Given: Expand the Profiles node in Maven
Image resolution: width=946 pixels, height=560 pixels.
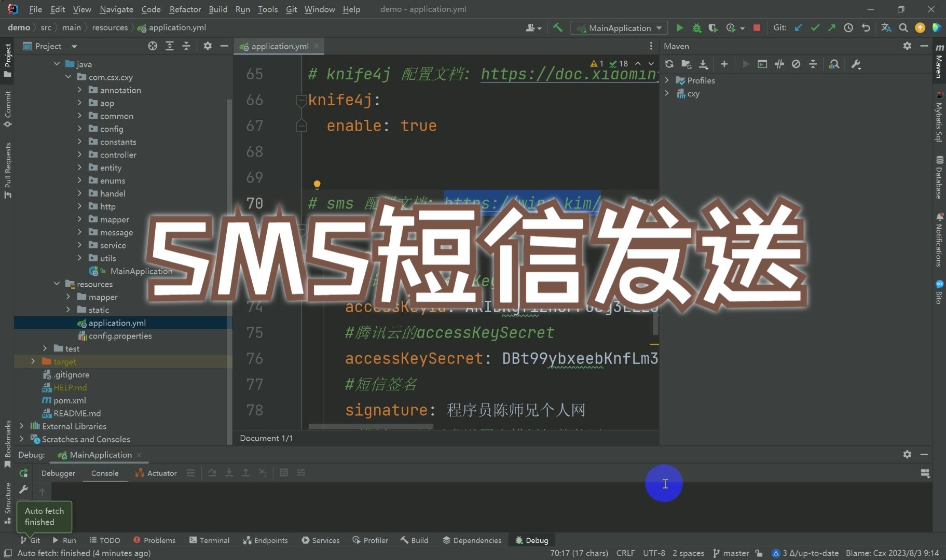Looking at the screenshot, I should click(667, 80).
